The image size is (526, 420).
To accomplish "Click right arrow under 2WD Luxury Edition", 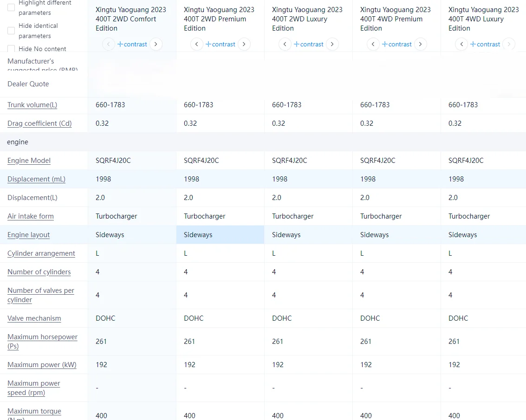I will [332, 44].
